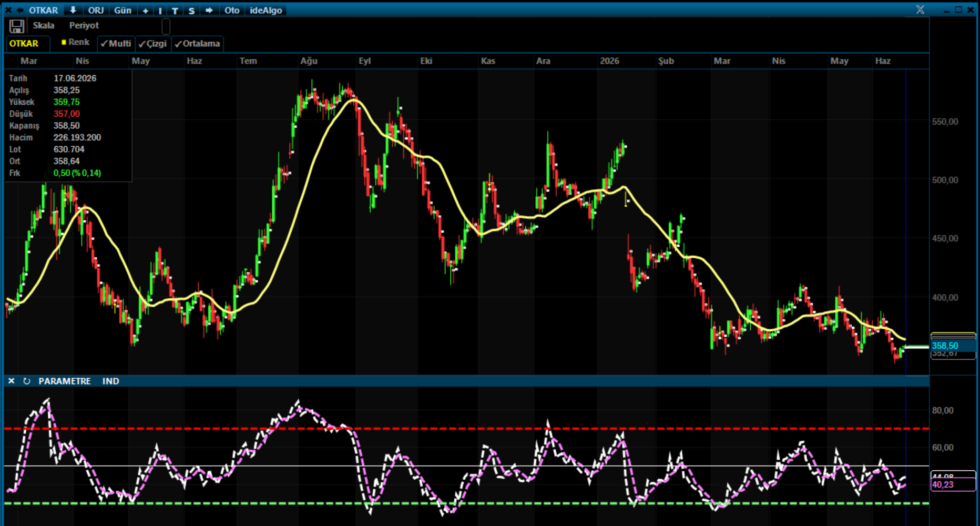Viewport: 980px width, 526px height.
Task: Open the ideAlgo menu
Action: [x=266, y=11]
